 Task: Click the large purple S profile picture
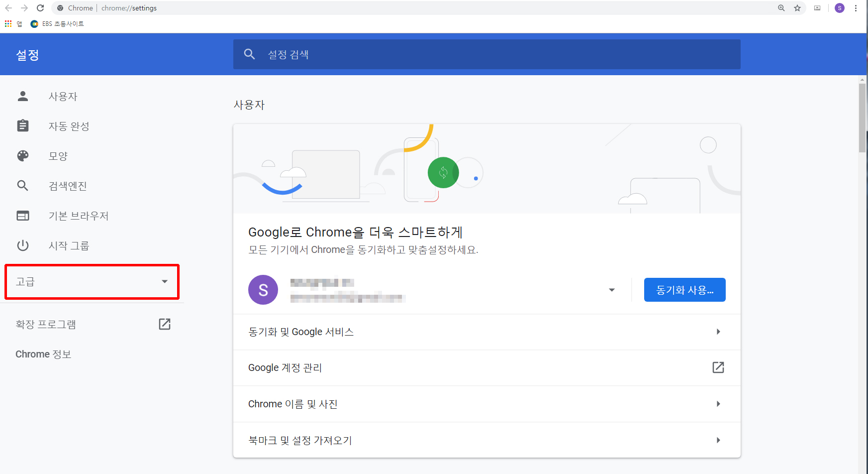(x=263, y=290)
